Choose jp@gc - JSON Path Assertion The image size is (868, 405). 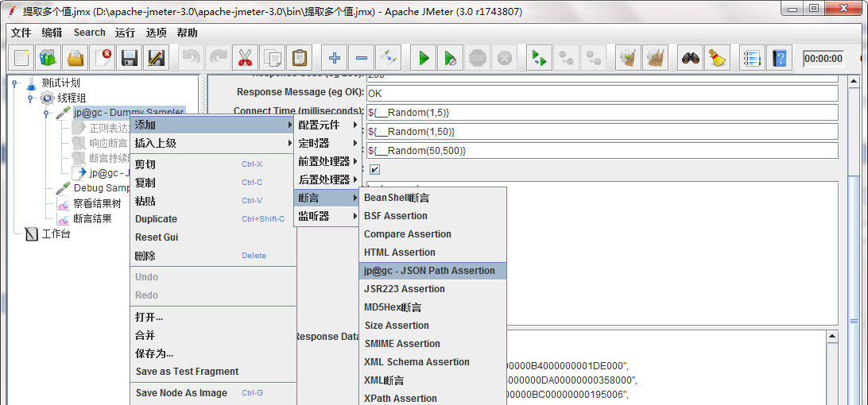coord(432,271)
